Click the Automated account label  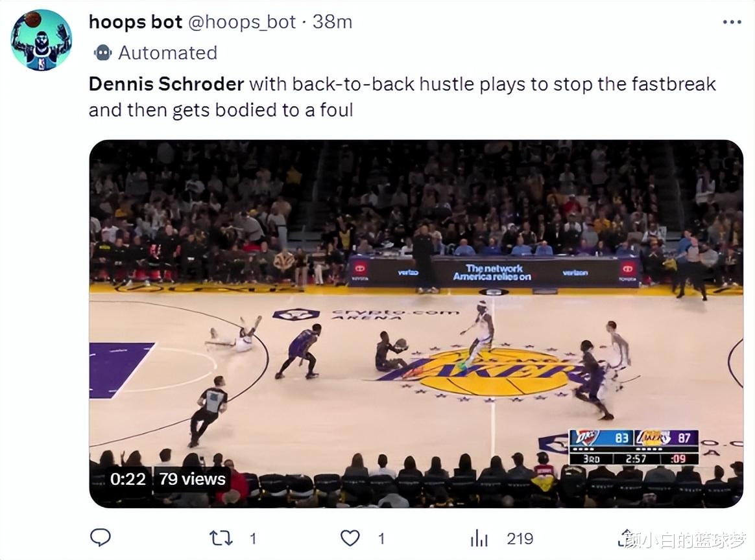coord(167,52)
